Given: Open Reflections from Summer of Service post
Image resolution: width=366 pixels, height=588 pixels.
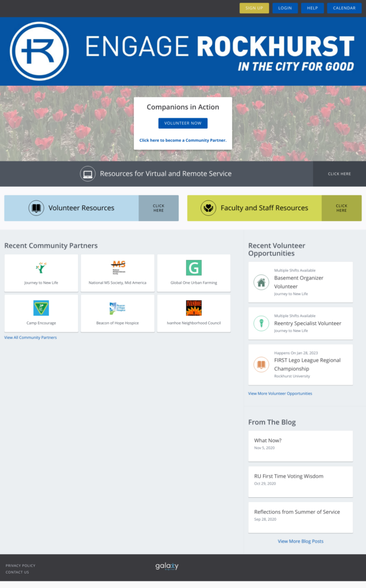Looking at the screenshot, I should (297, 512).
